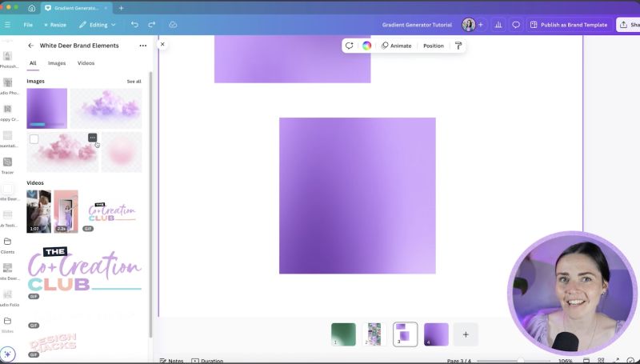Go back from White Deer Brand Elements
The image size is (640, 364).
click(31, 46)
